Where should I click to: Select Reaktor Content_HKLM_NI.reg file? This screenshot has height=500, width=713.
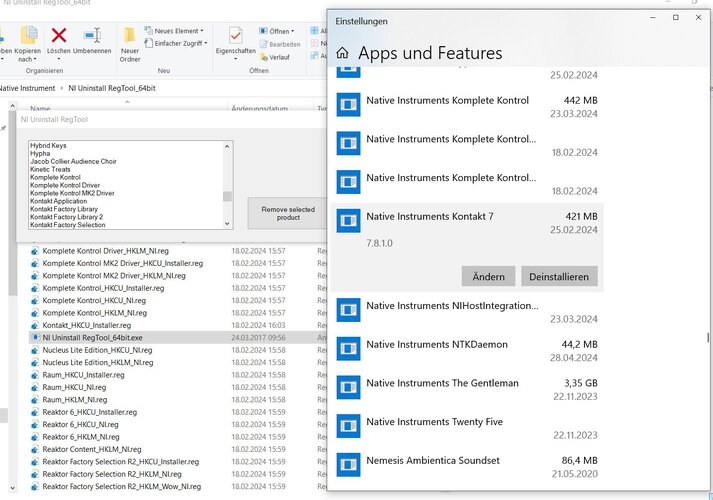pyautogui.click(x=92, y=450)
